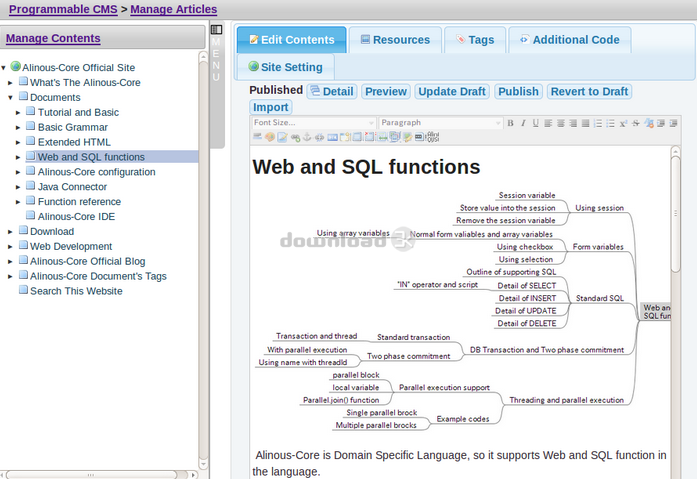The width and height of the screenshot is (697, 479).
Task: Click the editor content vertical scrollbar thumb
Action: [x=676, y=213]
